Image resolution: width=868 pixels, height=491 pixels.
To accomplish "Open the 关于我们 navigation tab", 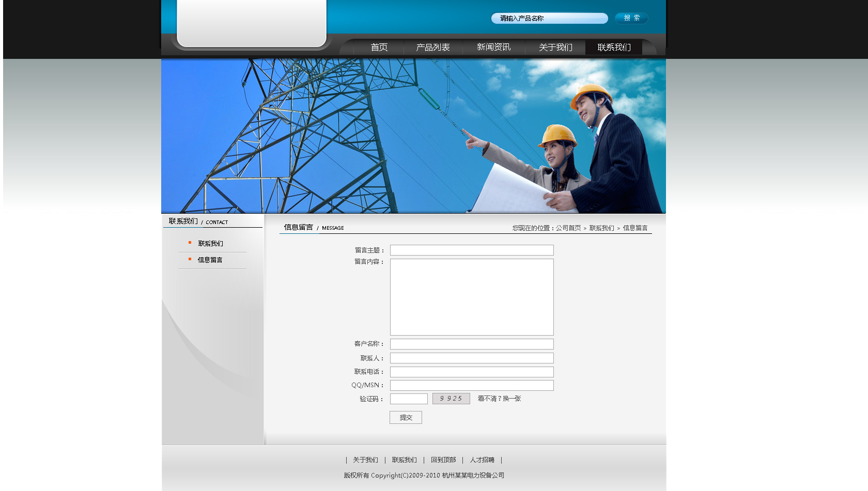I will (x=555, y=47).
